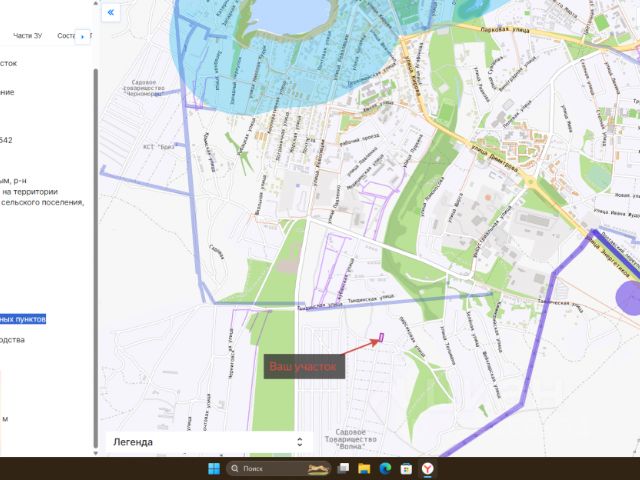Select the small purple land plot on map

click(x=382, y=337)
